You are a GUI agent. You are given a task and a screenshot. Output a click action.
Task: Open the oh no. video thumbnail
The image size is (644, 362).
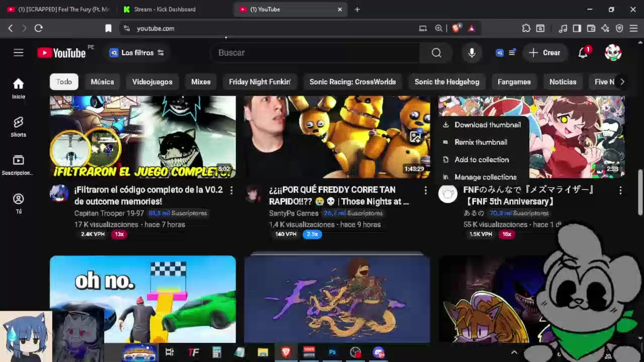point(143,299)
